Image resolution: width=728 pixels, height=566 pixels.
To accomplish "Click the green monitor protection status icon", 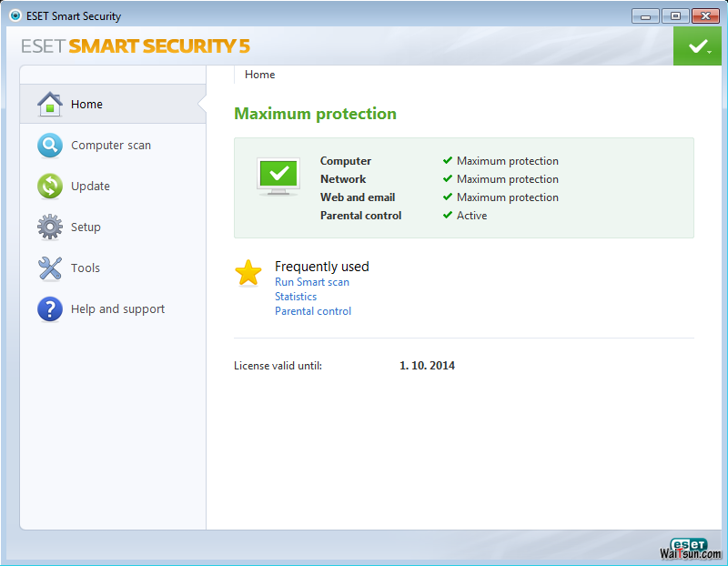I will [278, 175].
